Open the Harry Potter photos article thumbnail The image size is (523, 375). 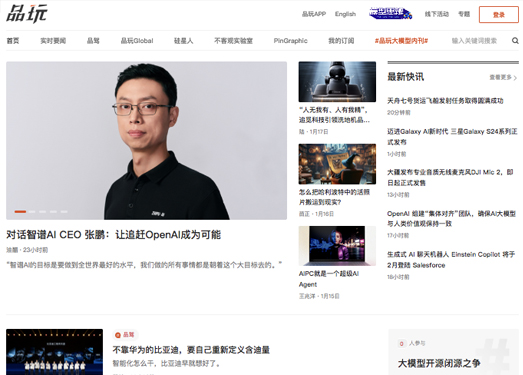point(337,164)
